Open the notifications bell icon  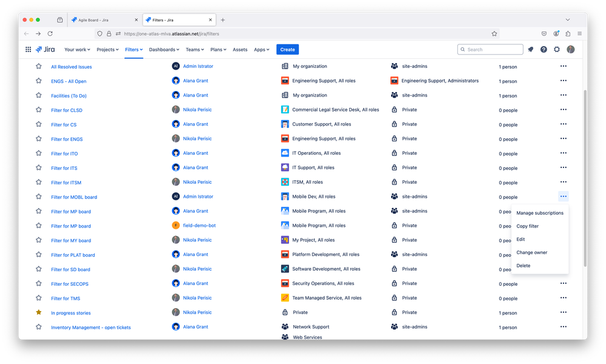[530, 49]
